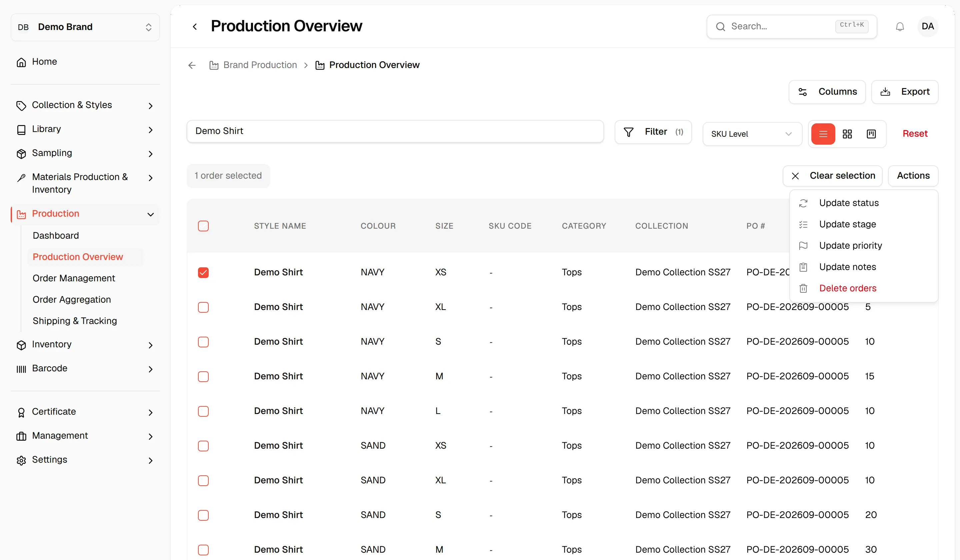960x560 pixels.
Task: Click the breadcrumb back arrow
Action: pyautogui.click(x=192, y=65)
